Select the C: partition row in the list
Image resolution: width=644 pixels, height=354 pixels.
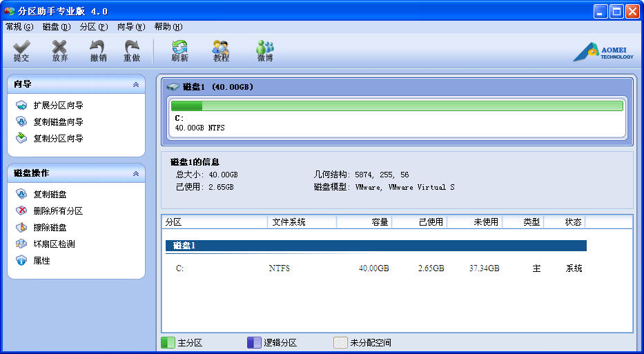point(376,268)
